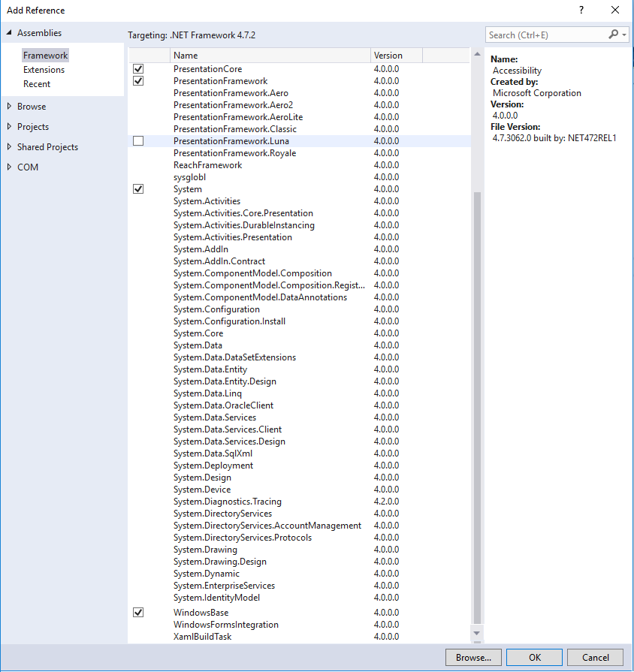
Task: Select System.EnterpriseServices row
Action: point(299,585)
